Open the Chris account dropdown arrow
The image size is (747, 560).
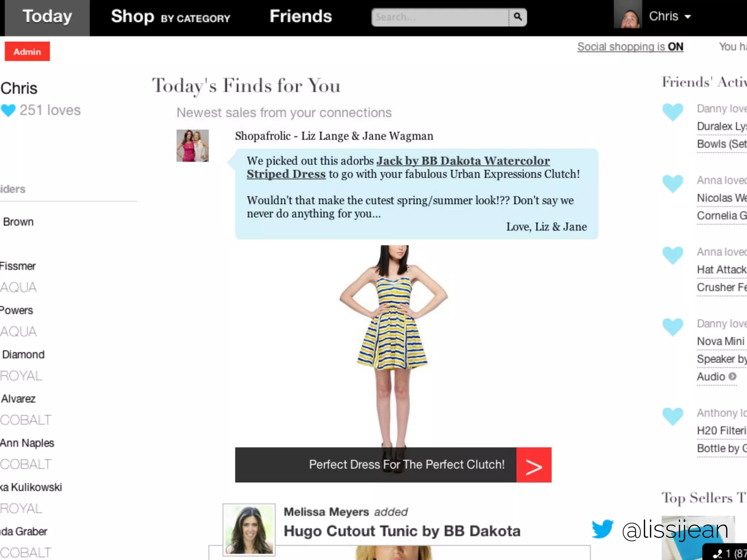click(688, 17)
